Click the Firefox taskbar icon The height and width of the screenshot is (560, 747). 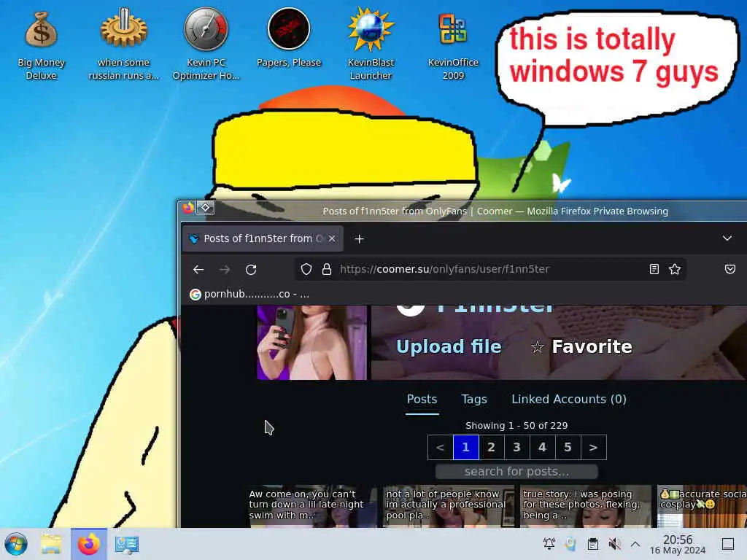coord(88,544)
